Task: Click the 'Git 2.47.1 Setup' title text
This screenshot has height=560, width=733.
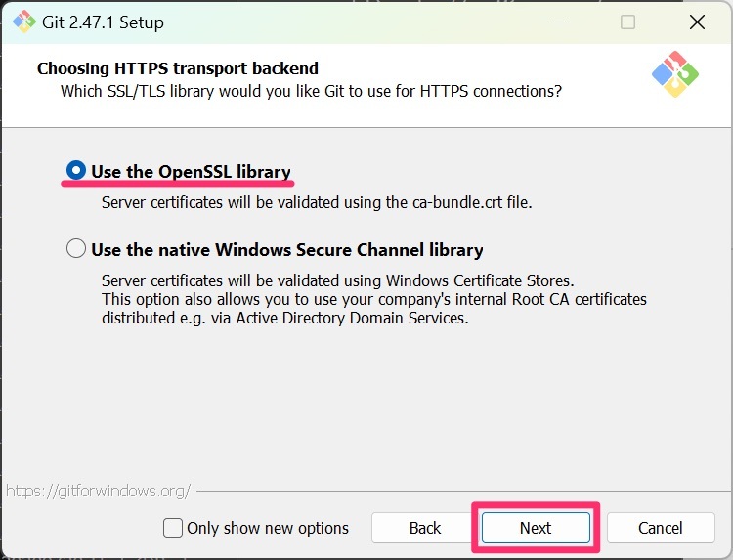Action: pyautogui.click(x=103, y=22)
